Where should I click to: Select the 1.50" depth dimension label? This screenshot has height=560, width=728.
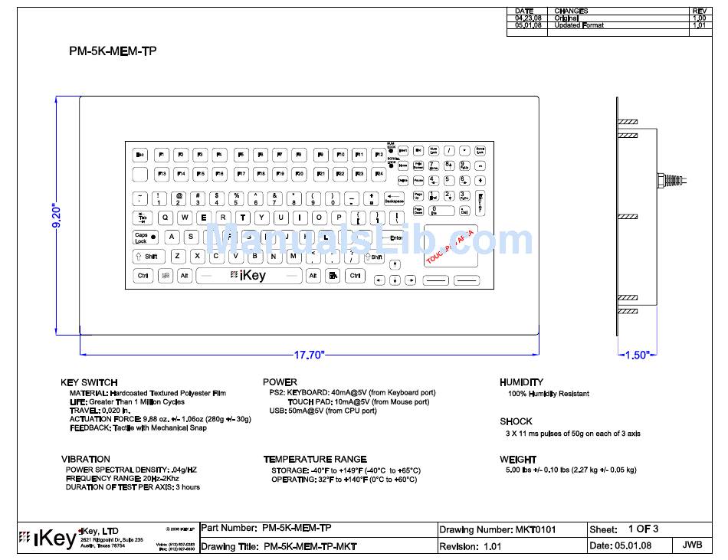coord(636,355)
